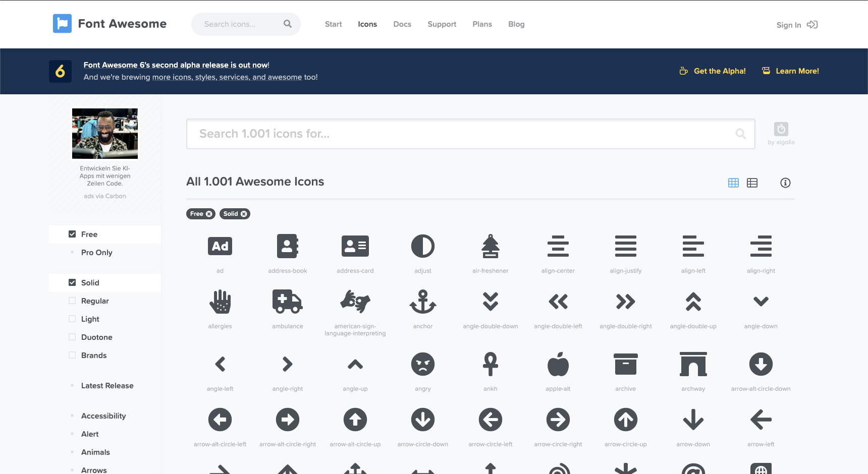Open the allergies hand icon
The height and width of the screenshot is (474, 868).
[x=220, y=302]
